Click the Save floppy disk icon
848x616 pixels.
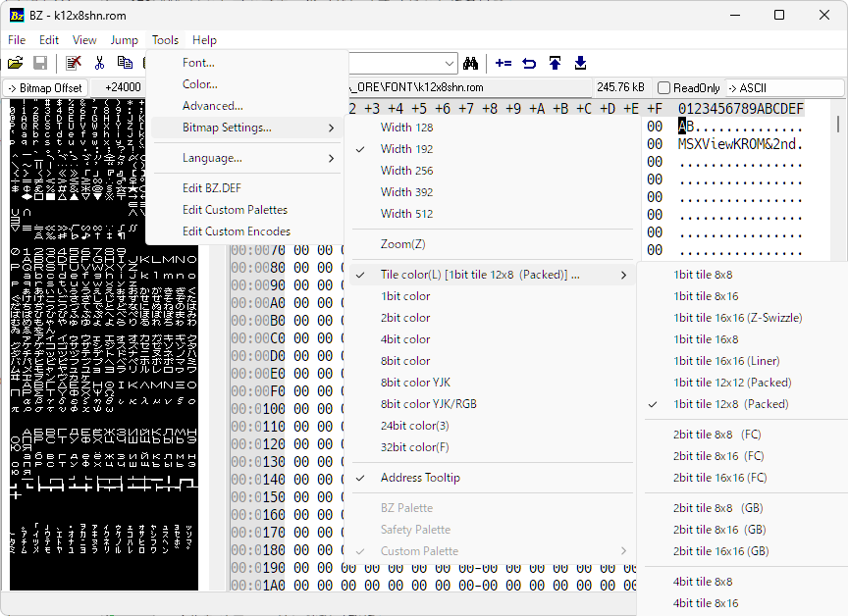pyautogui.click(x=40, y=63)
